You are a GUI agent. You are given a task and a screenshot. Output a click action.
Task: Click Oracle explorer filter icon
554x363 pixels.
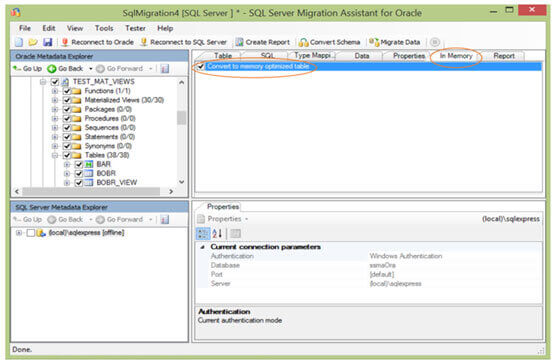point(165,69)
